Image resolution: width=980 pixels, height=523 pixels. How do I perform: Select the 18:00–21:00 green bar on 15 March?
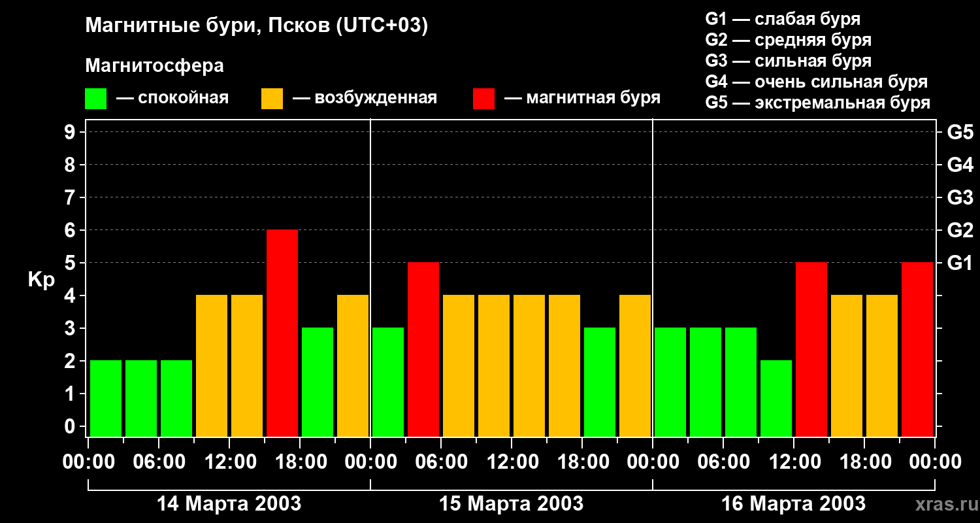(600, 382)
